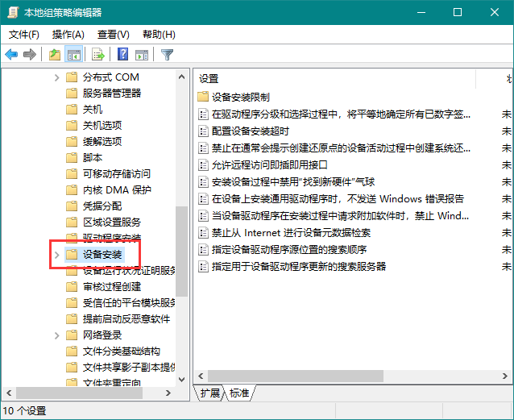Open the 查看(V) menu
514x420 pixels.
114,34
